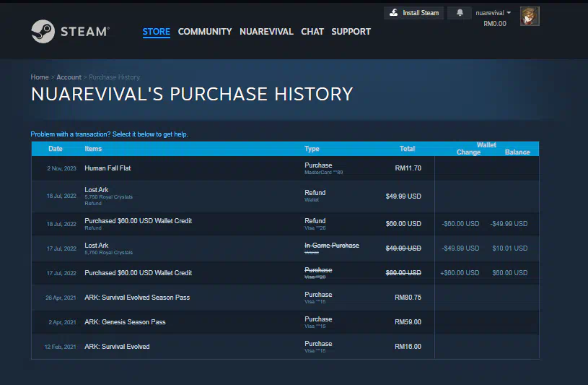Select the ARK: Survival Evolved Season Pass row
The height and width of the screenshot is (385, 588).
[x=285, y=298]
